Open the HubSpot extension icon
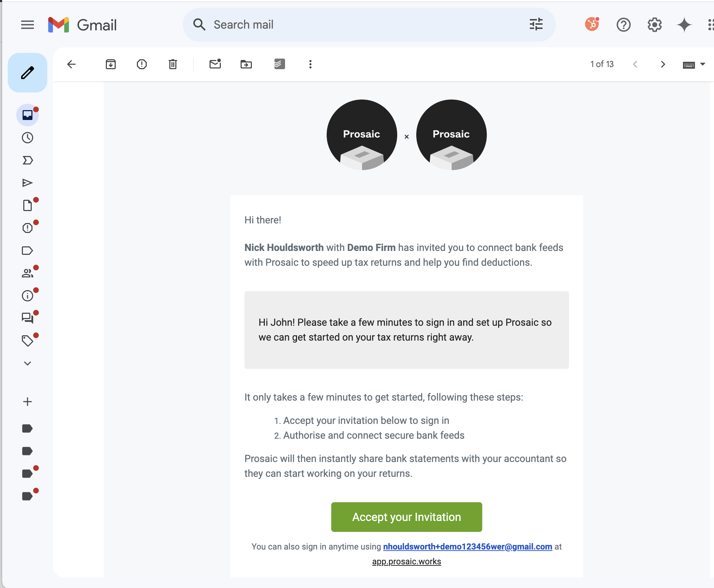 click(x=592, y=25)
